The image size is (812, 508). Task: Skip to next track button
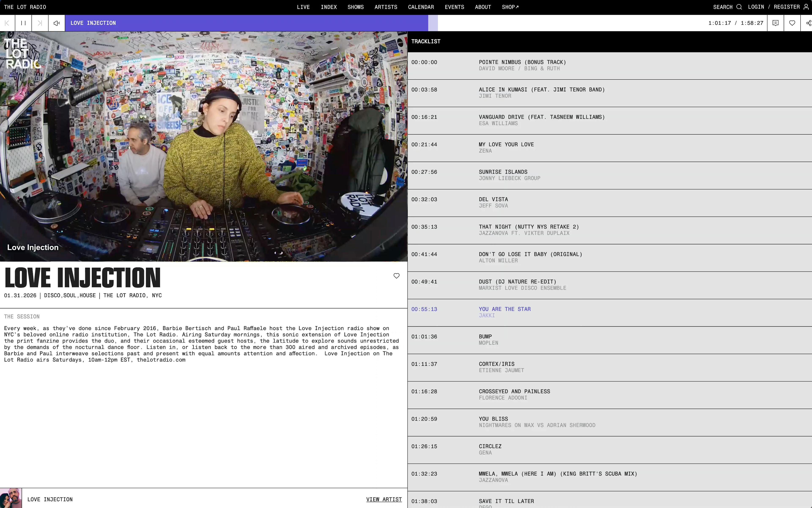tap(40, 23)
